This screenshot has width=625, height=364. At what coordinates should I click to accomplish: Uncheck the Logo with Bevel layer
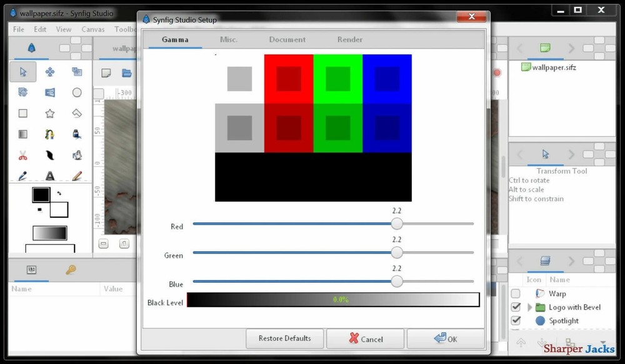pyautogui.click(x=516, y=307)
